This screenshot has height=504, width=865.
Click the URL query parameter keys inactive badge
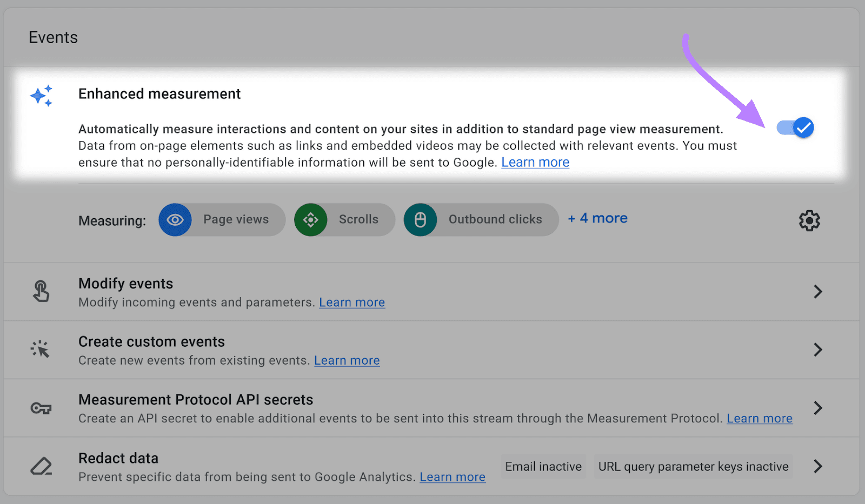(x=693, y=466)
